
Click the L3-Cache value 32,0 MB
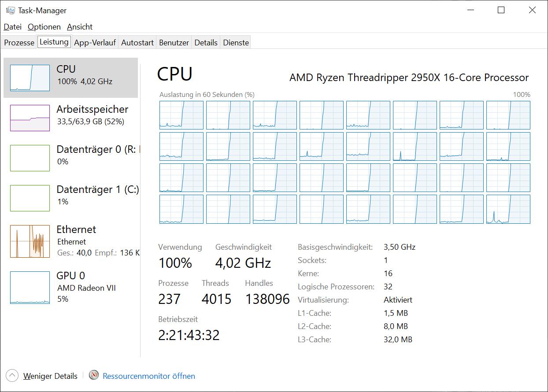(398, 340)
